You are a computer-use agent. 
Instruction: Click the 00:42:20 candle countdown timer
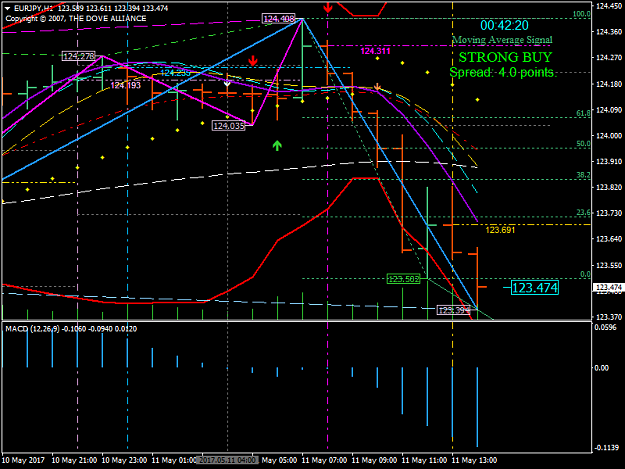[x=504, y=26]
